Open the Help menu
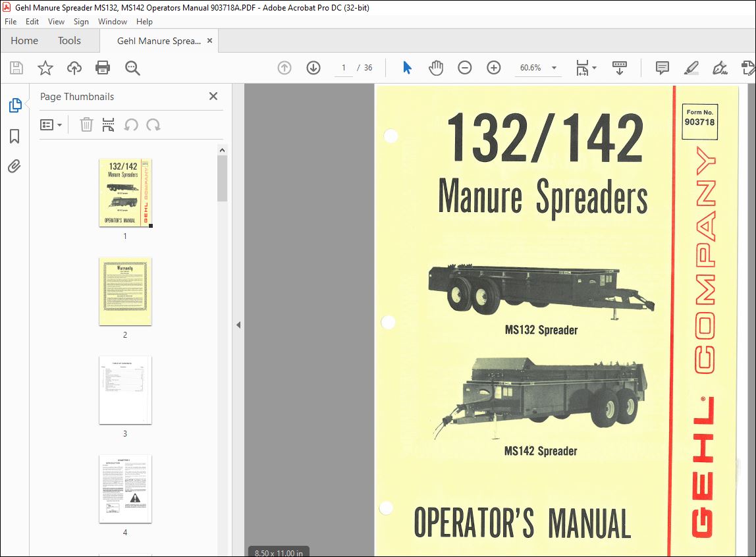The width and height of the screenshot is (756, 557). coord(144,22)
